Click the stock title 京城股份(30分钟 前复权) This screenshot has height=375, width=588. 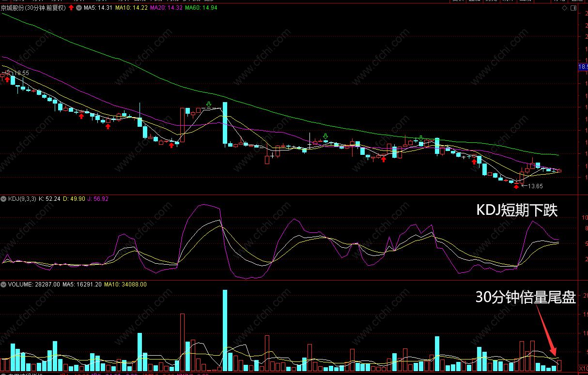[x=33, y=8]
